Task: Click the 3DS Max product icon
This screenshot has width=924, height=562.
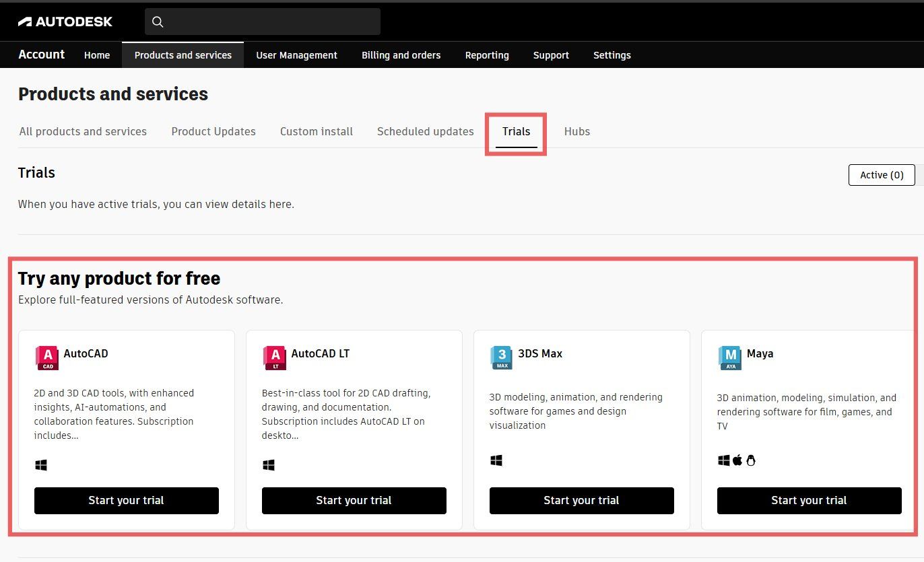Action: (502, 357)
